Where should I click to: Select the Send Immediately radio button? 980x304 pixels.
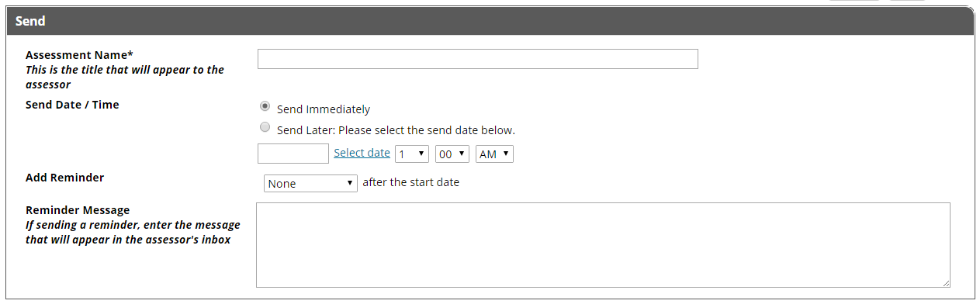point(265,107)
